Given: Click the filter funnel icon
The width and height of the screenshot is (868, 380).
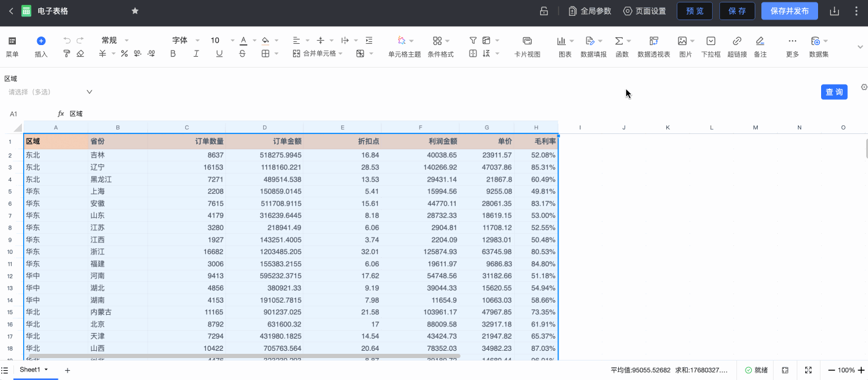Looking at the screenshot, I should (473, 40).
